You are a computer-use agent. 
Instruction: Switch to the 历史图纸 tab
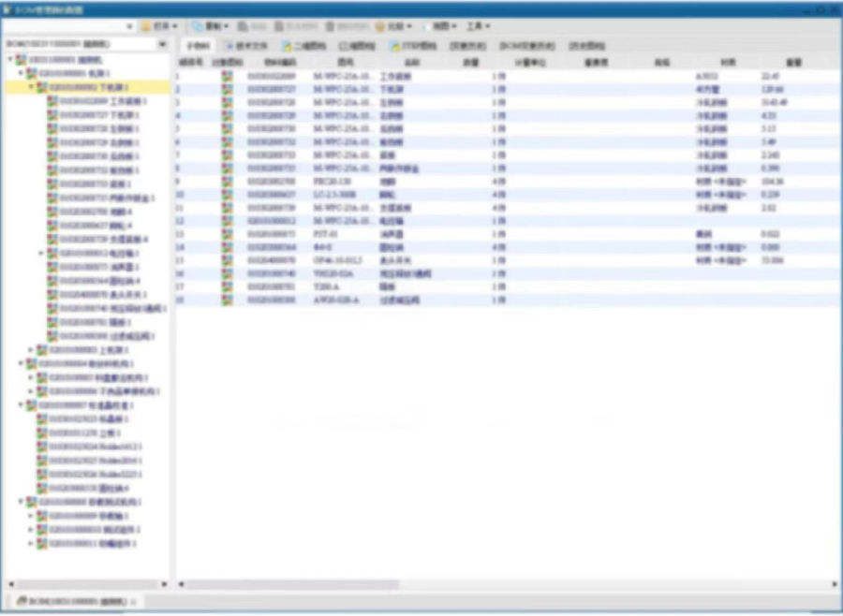(x=586, y=46)
